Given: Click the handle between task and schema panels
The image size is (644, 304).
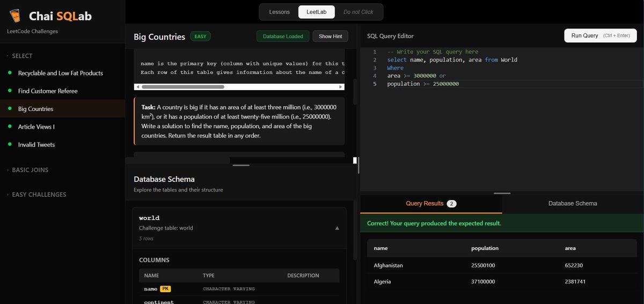Looking at the screenshot, I should (241, 165).
